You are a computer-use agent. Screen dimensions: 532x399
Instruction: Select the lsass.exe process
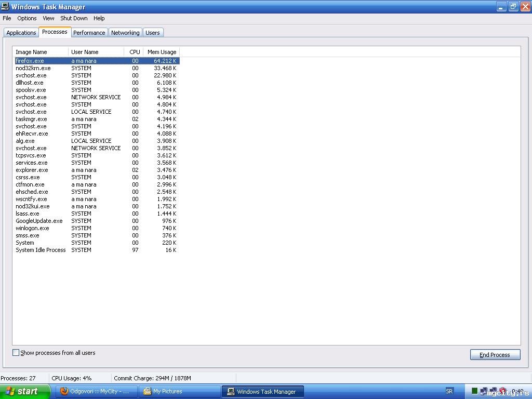[97, 214]
